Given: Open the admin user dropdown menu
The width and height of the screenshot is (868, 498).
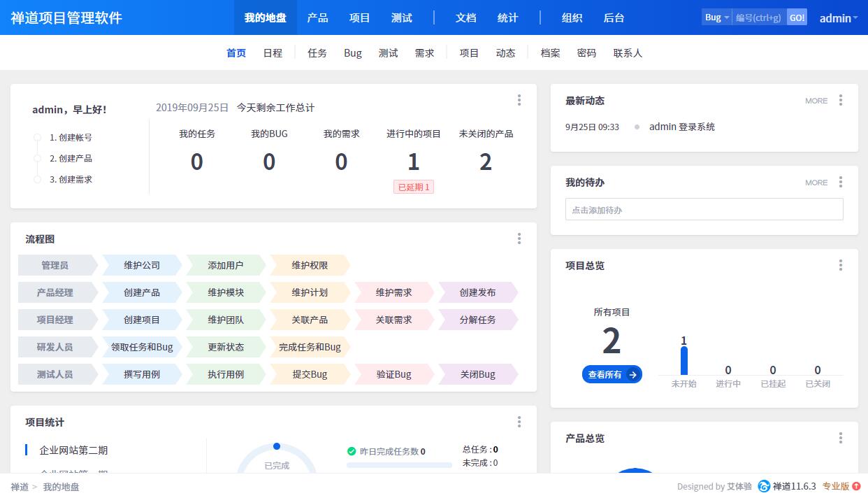Looking at the screenshot, I should click(x=838, y=18).
